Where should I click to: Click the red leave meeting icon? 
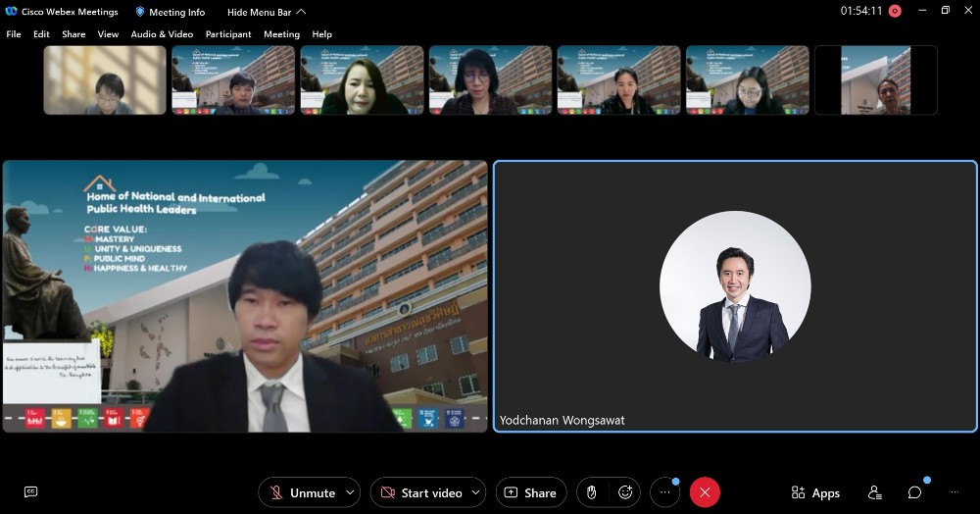point(705,492)
